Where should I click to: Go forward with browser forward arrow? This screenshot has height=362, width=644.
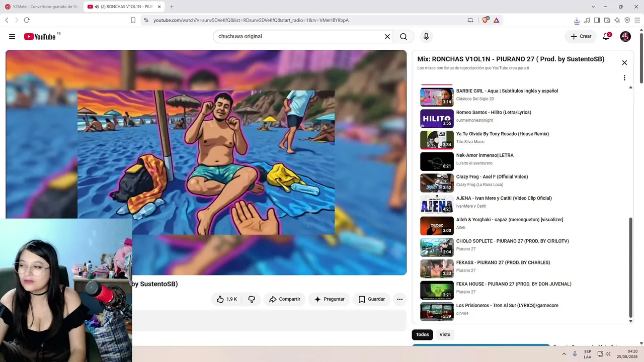17,20
